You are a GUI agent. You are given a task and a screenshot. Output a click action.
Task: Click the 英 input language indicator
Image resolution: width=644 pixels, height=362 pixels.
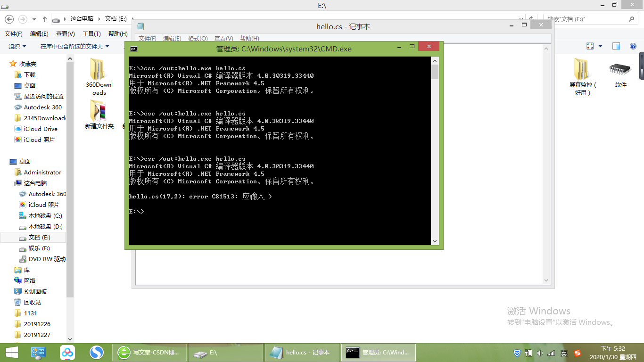(564, 353)
